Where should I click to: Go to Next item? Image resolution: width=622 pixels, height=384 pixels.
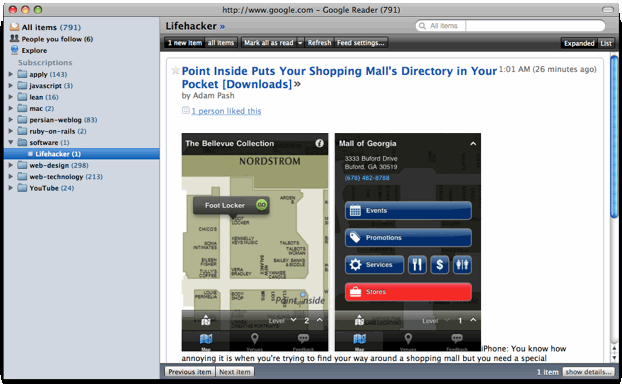[235, 372]
